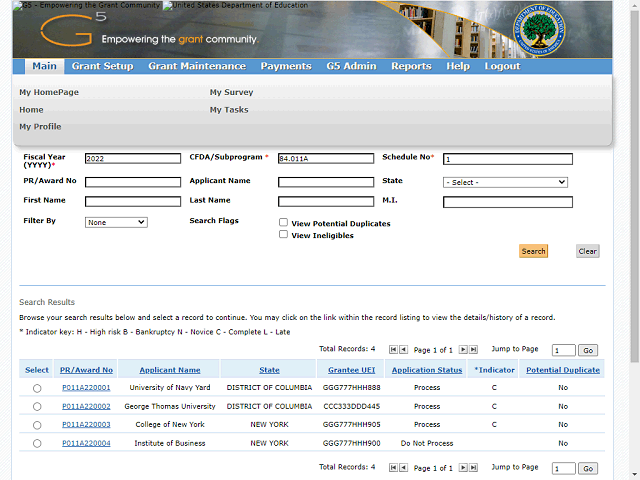640x480 pixels.
Task: Sort results by Application Status column
Action: tap(427, 370)
